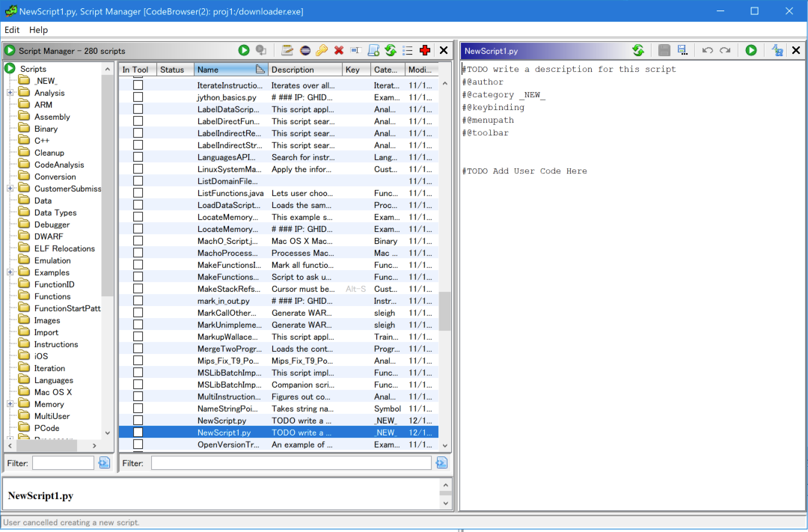This screenshot has height=532, width=808.
Task: Toggle In Tool checkbox for MergeTwoProgr row
Action: (x=138, y=349)
